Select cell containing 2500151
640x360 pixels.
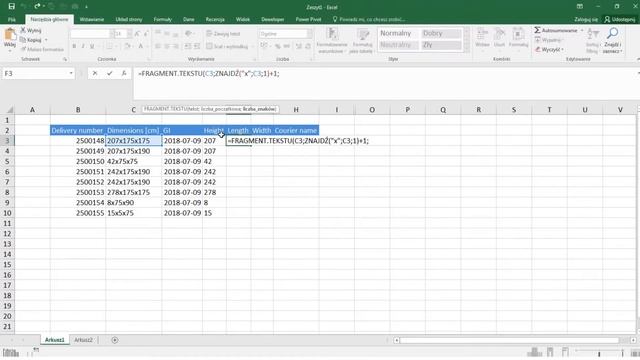78,172
